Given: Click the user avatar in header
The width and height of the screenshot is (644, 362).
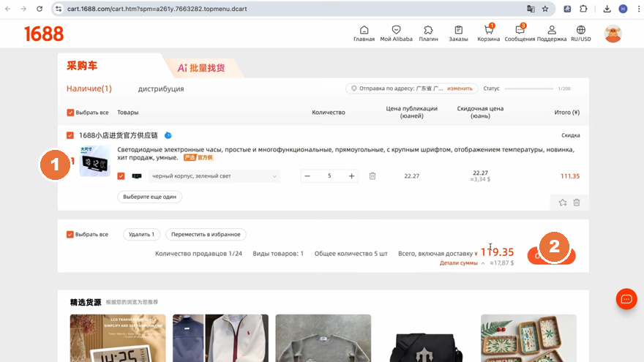Looking at the screenshot, I should (x=613, y=34).
